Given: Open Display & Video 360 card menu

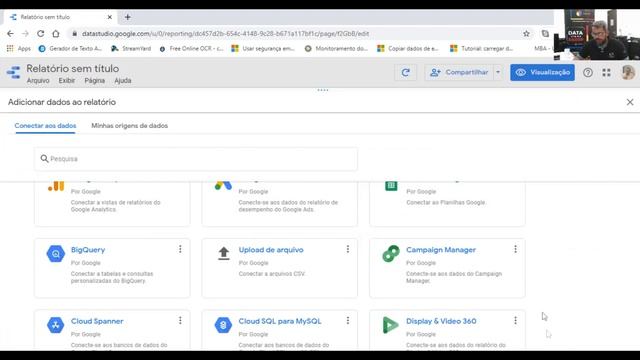Looking at the screenshot, I should click(516, 320).
